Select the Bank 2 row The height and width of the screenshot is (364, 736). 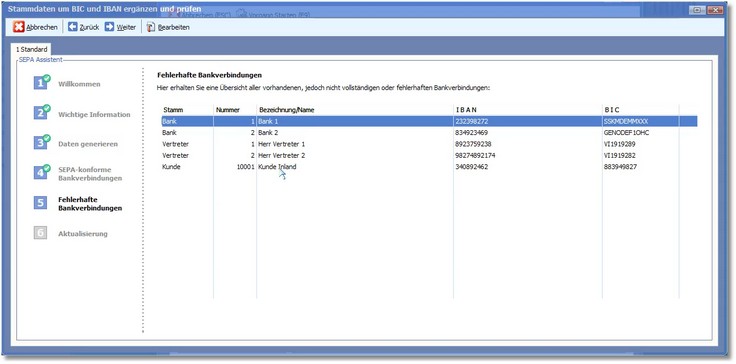[x=429, y=133]
